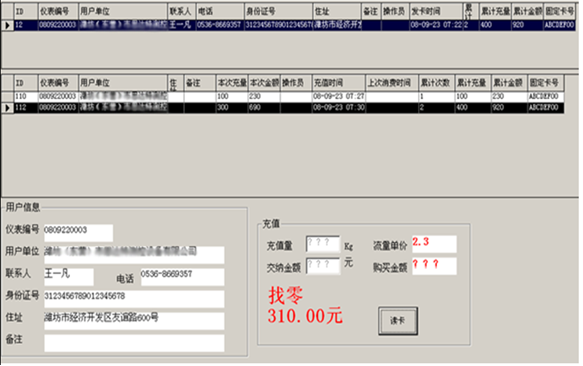Click 操作员 column header in top table

395,12
